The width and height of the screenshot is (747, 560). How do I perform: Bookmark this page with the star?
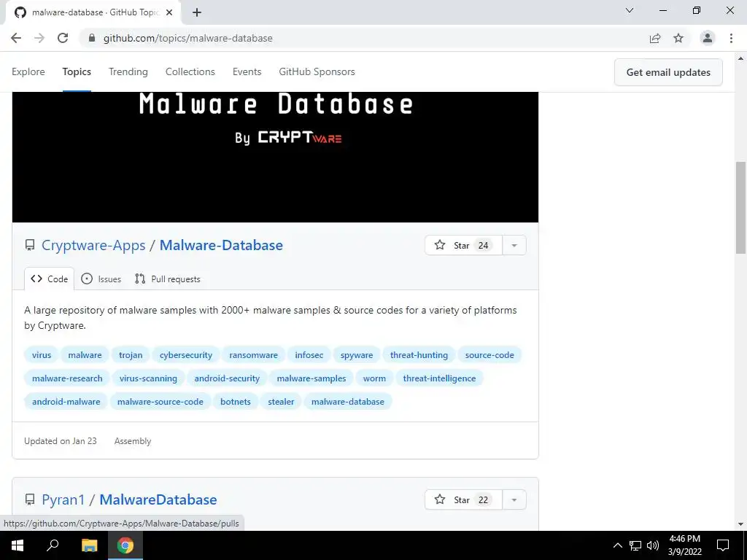(x=678, y=38)
